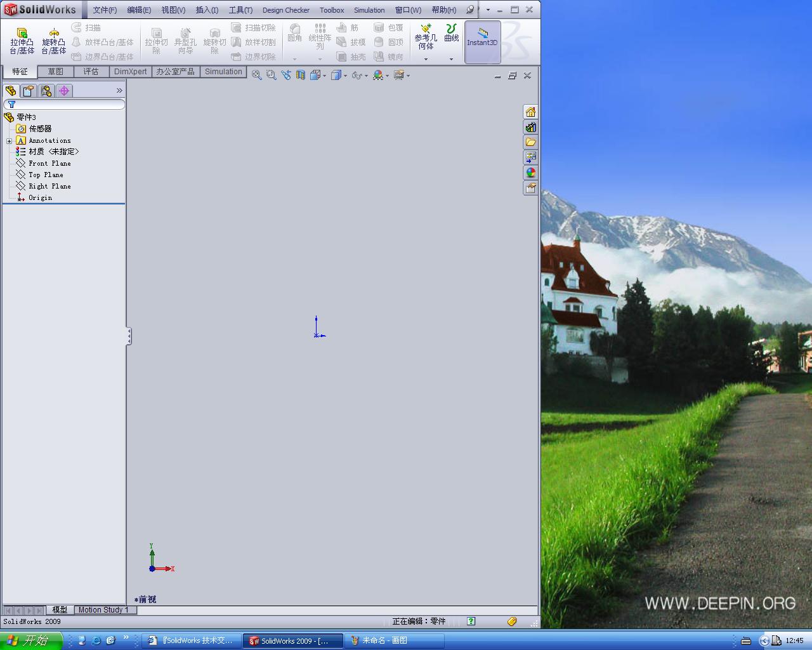Image resolution: width=812 pixels, height=650 pixels.
Task: Open the 视图(V) menu
Action: pyautogui.click(x=173, y=10)
